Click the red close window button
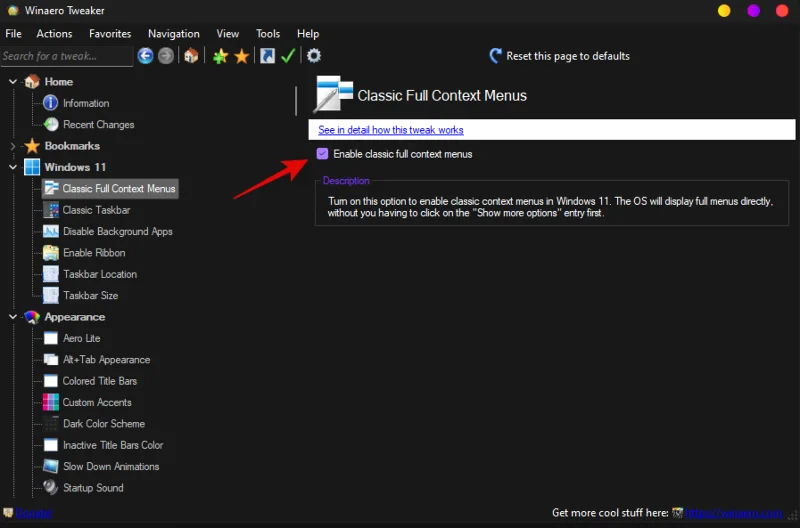The width and height of the screenshot is (800, 528). point(782,11)
